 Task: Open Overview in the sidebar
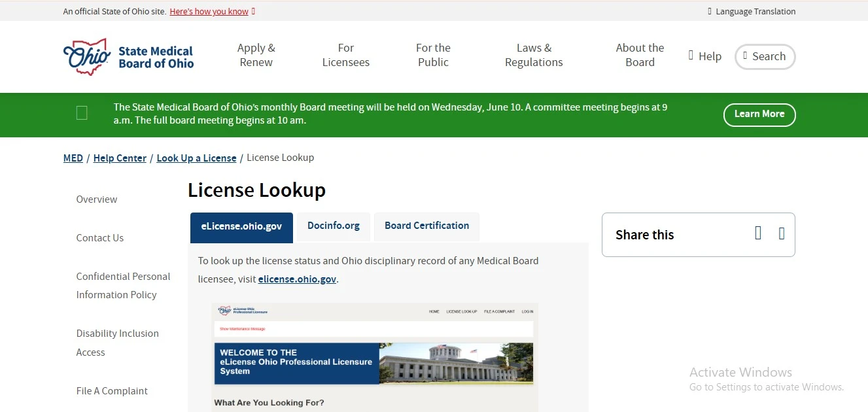97,199
